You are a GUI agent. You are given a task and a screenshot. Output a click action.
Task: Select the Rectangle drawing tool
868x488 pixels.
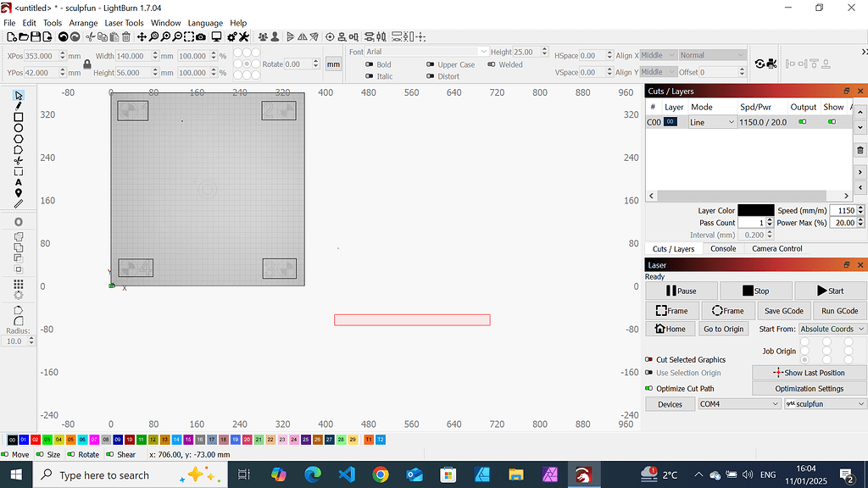pos(19,117)
